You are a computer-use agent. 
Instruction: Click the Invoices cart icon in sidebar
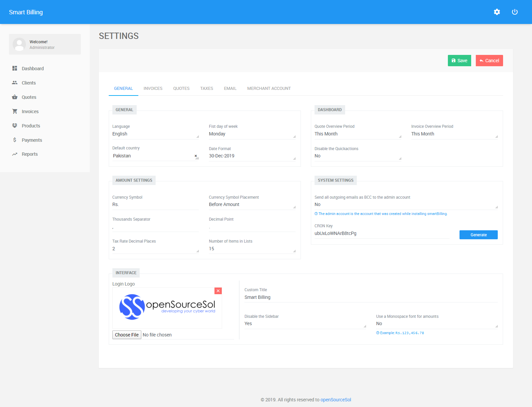tap(15, 111)
